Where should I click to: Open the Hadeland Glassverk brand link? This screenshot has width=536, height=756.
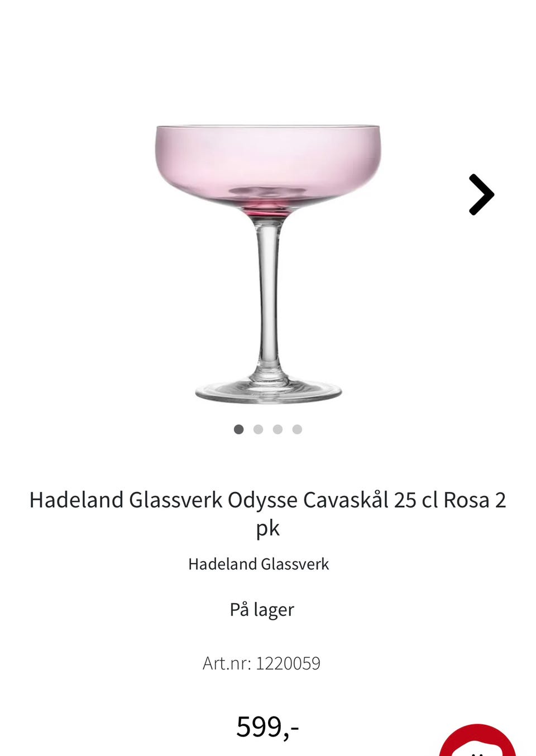(x=259, y=564)
